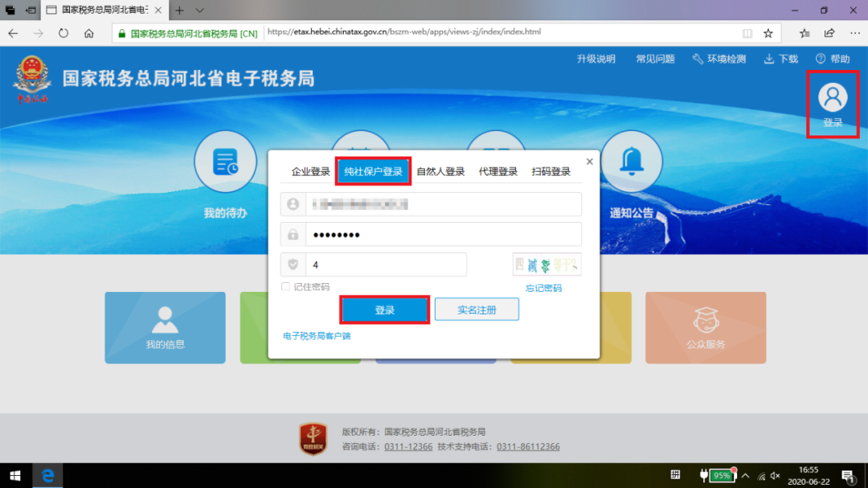Click the site security lock icon

[122, 33]
